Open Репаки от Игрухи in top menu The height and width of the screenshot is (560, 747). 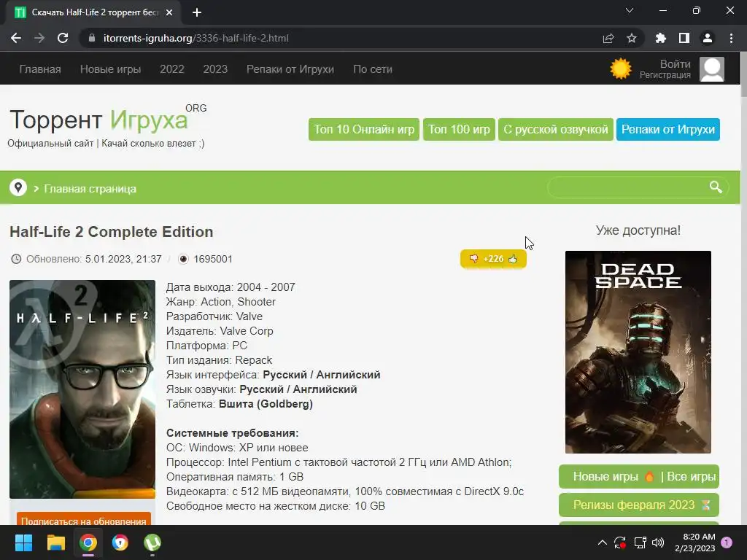pyautogui.click(x=290, y=69)
